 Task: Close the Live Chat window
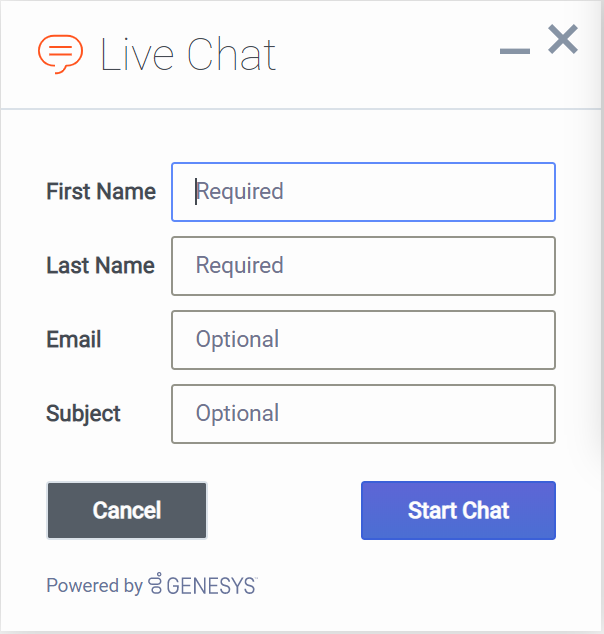point(563,40)
